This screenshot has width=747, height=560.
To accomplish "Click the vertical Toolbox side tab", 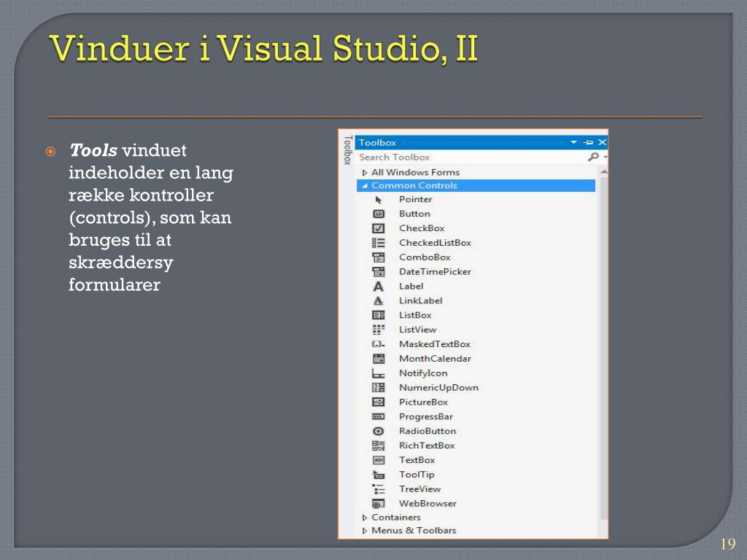I will (348, 150).
